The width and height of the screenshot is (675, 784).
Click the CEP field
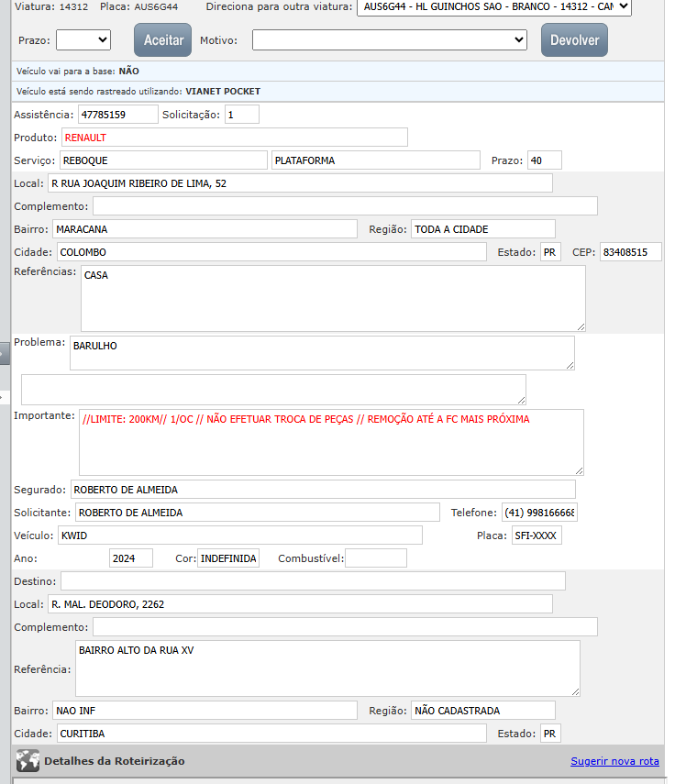point(629,252)
